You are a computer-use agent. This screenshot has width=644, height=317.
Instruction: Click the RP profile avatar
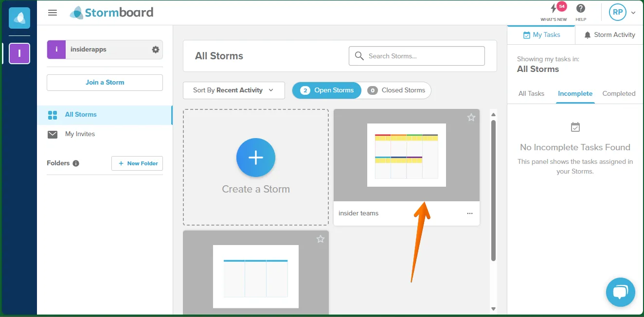(x=618, y=13)
